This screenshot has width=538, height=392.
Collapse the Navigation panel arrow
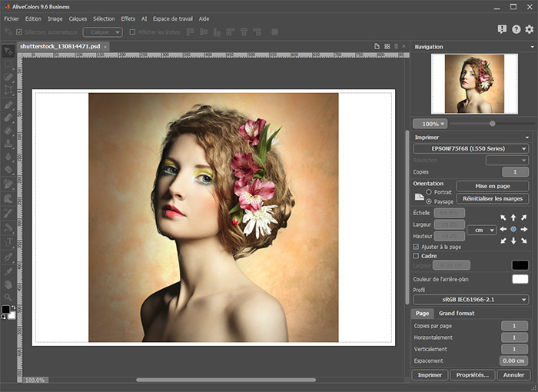point(532,47)
